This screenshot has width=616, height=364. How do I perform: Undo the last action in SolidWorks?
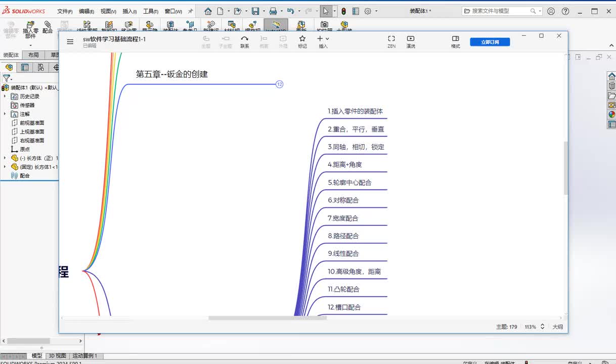[x=290, y=11]
